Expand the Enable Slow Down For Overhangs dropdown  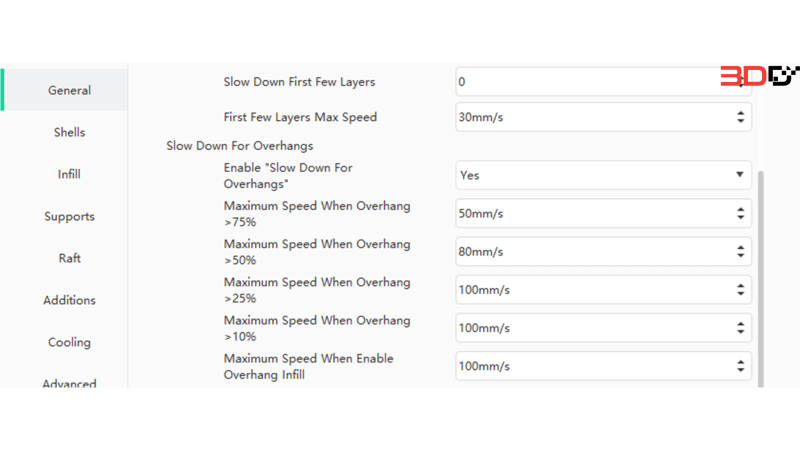click(x=604, y=175)
